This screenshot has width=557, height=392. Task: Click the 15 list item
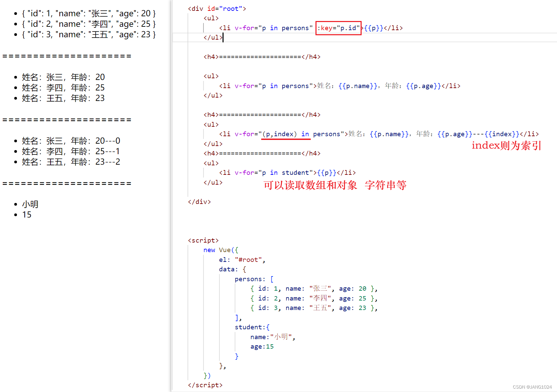(27, 215)
